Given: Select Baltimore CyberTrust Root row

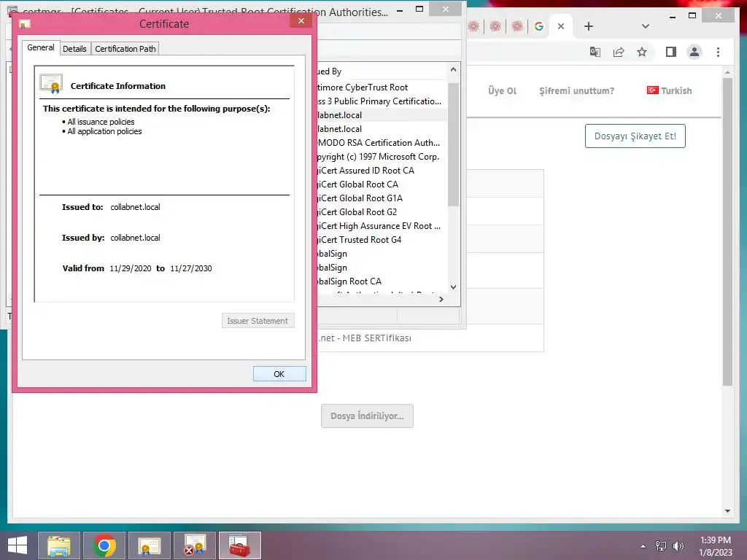Looking at the screenshot, I should (x=382, y=87).
